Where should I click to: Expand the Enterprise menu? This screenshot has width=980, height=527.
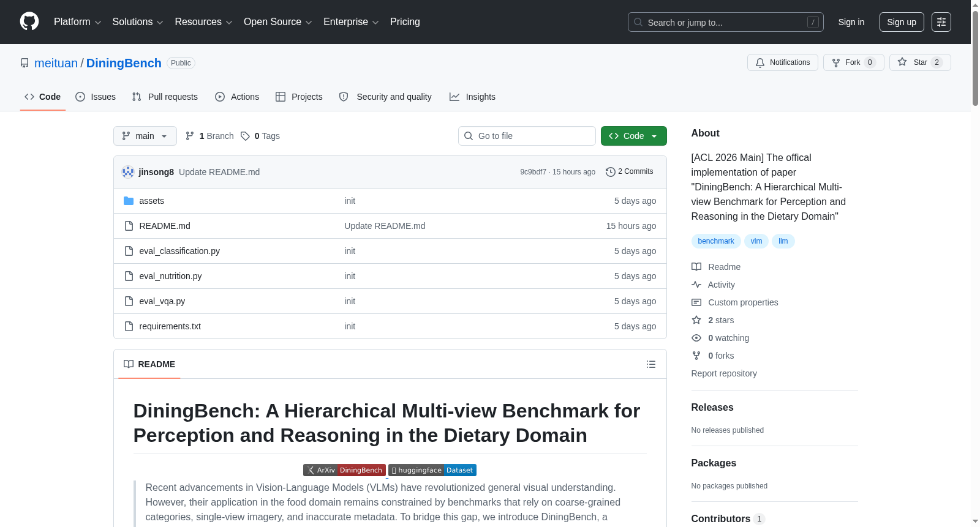[351, 22]
